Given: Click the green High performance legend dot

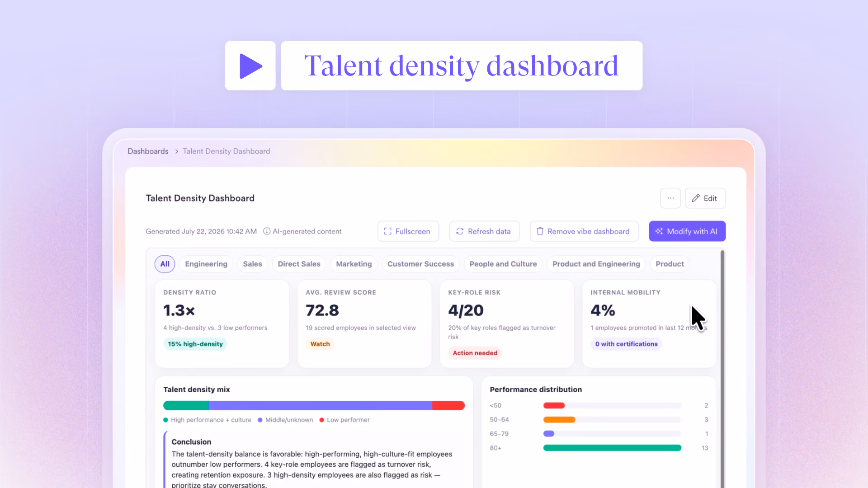Looking at the screenshot, I should point(165,420).
